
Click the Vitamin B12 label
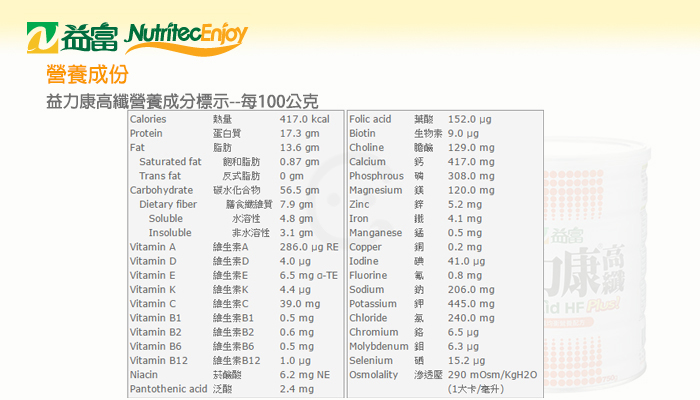click(158, 361)
